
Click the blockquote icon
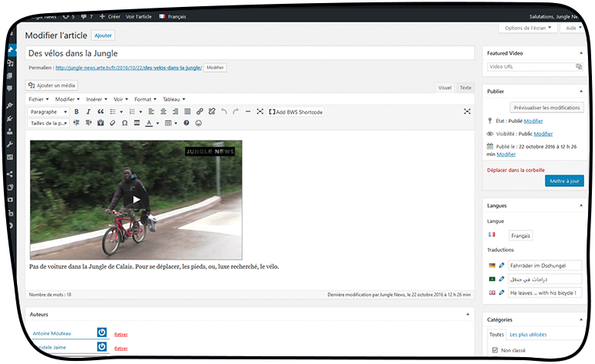(x=100, y=112)
